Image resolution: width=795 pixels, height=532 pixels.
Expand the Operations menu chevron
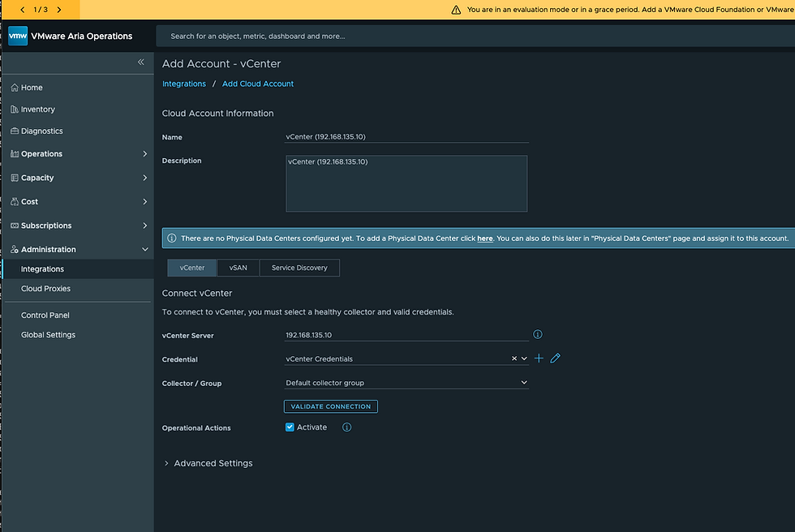(x=145, y=153)
